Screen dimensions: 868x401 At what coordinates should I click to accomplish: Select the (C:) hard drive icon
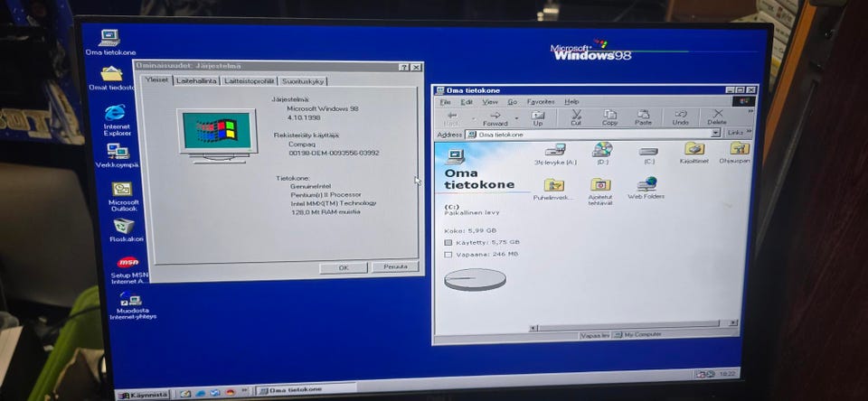click(x=648, y=154)
